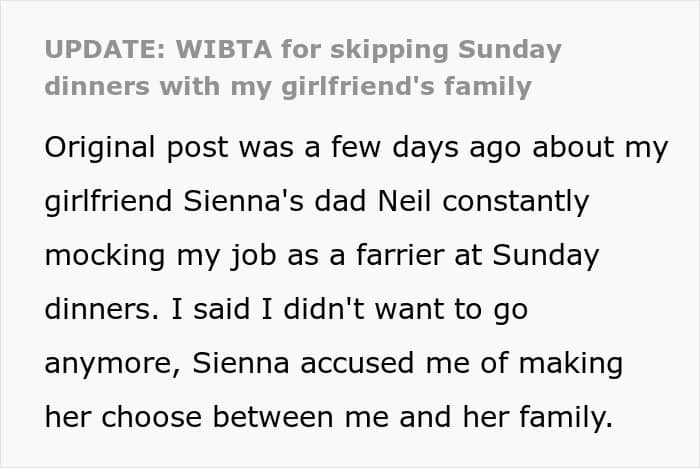Click "Original post" at the start of the body
The width and height of the screenshot is (700, 468).
pyautogui.click(x=136, y=147)
